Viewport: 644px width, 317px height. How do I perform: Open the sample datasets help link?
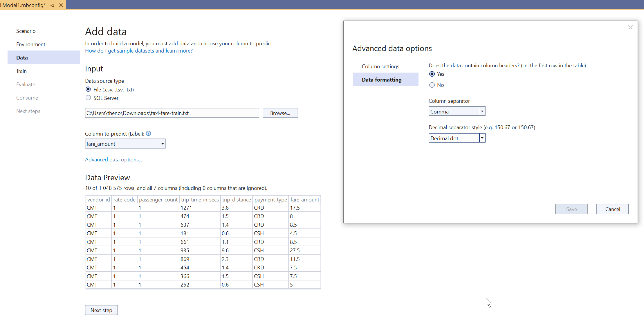pyautogui.click(x=139, y=51)
